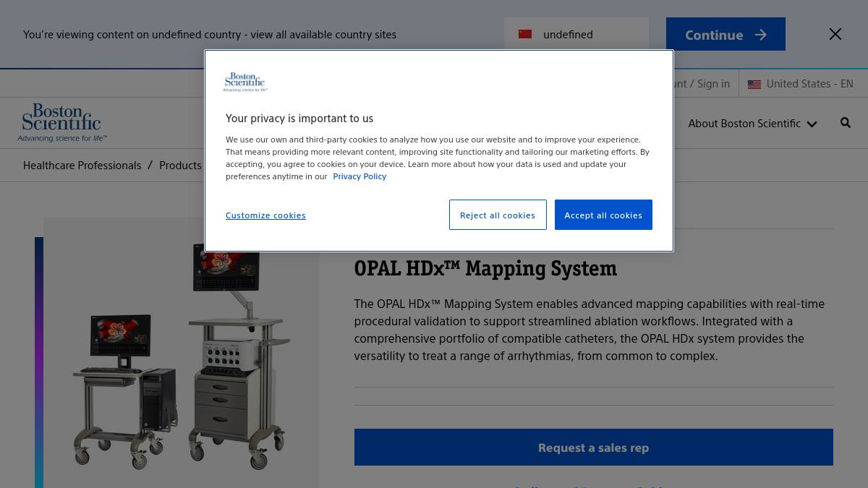868x488 pixels.
Task: Click Request a sales rep button
Action: click(x=593, y=448)
